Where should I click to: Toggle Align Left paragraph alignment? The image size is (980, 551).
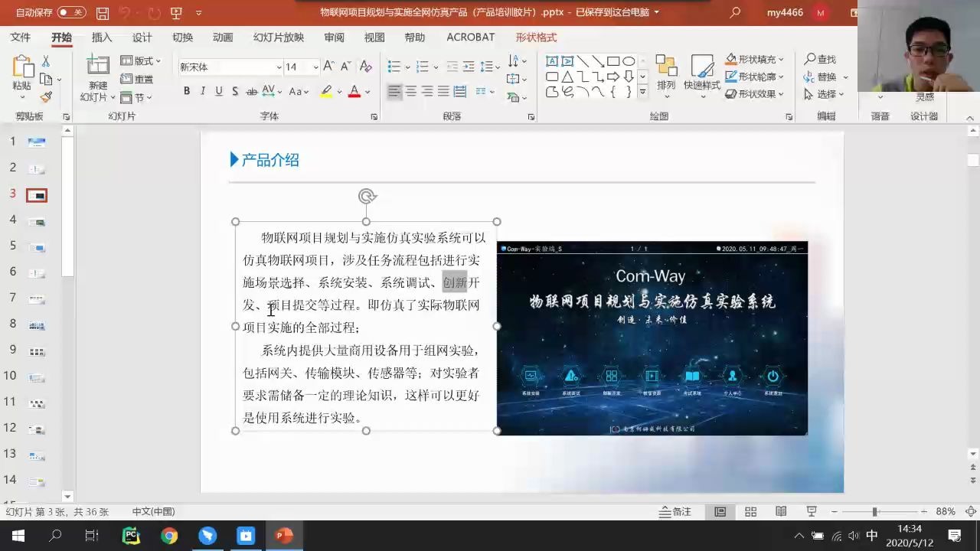pyautogui.click(x=394, y=91)
